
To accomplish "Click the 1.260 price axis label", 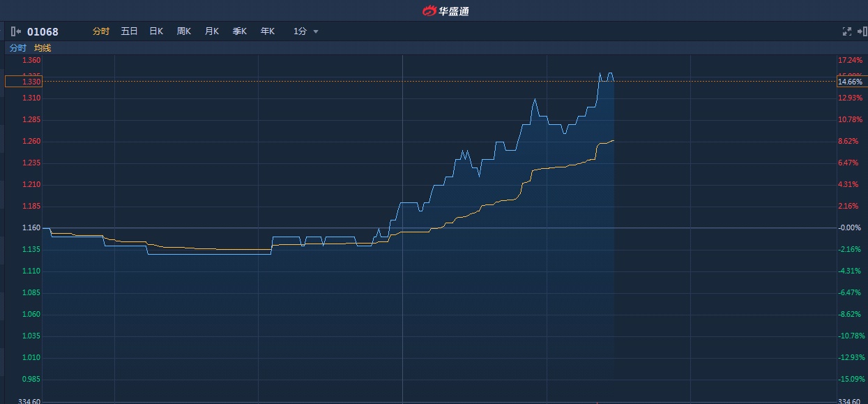I will pyautogui.click(x=31, y=142).
